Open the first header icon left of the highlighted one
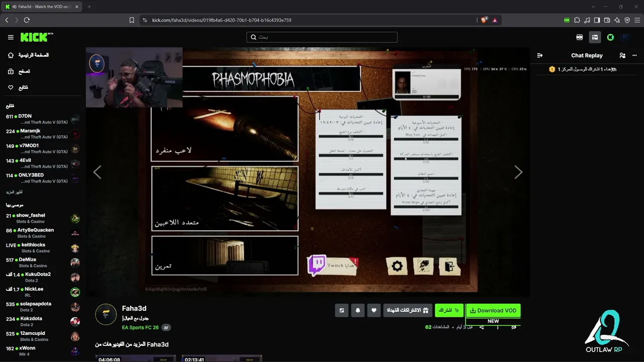The height and width of the screenshot is (362, 644). 580,37
